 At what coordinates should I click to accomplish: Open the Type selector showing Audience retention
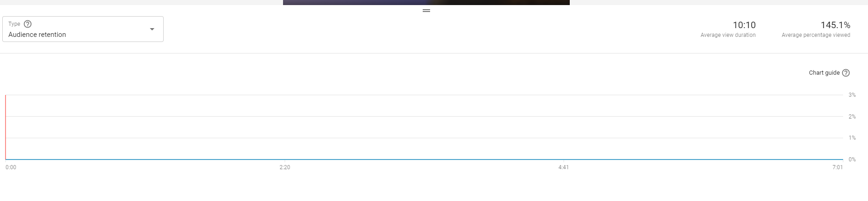pyautogui.click(x=83, y=29)
